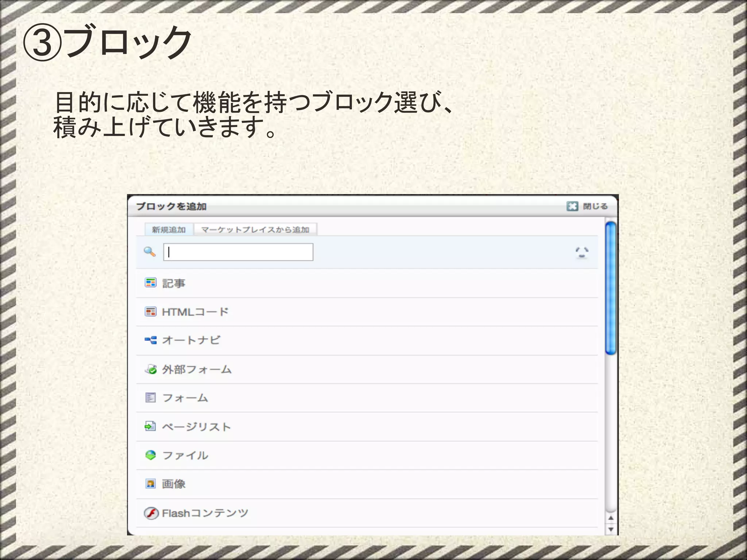The height and width of the screenshot is (560, 747).
Task: Click the scrollbar down arrow
Action: 611,529
